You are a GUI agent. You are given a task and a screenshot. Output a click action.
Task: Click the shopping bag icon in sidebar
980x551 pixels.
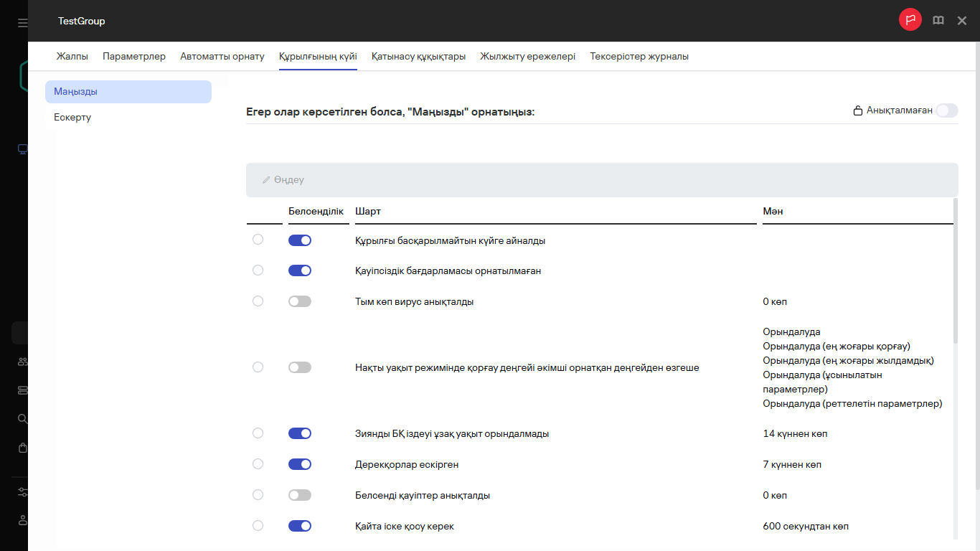(22, 448)
